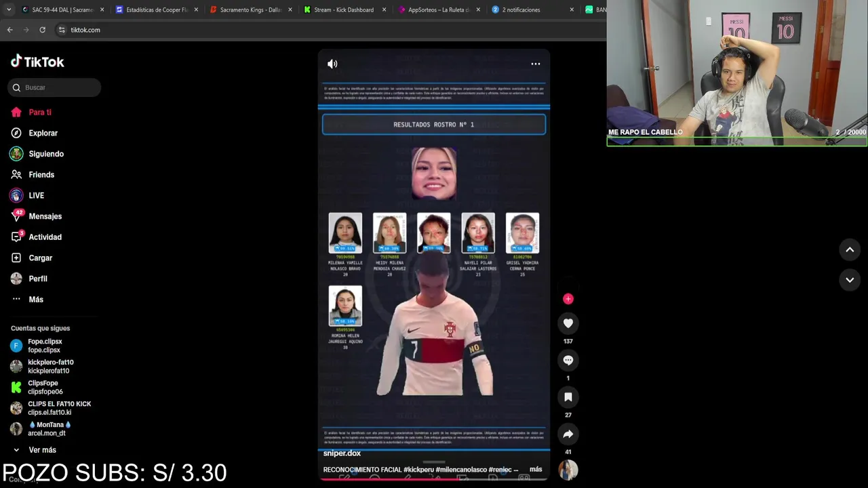Click the video progress bar
This screenshot has height=488, width=868.
coord(434,479)
